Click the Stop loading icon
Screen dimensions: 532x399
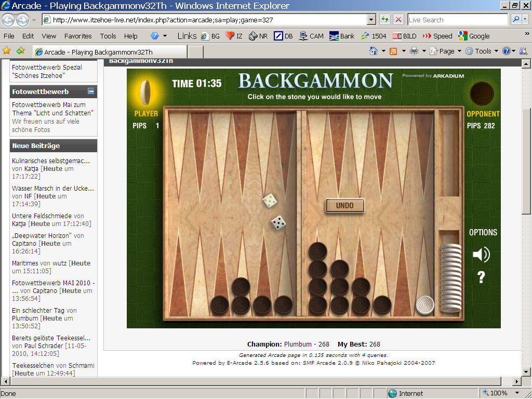coord(398,20)
